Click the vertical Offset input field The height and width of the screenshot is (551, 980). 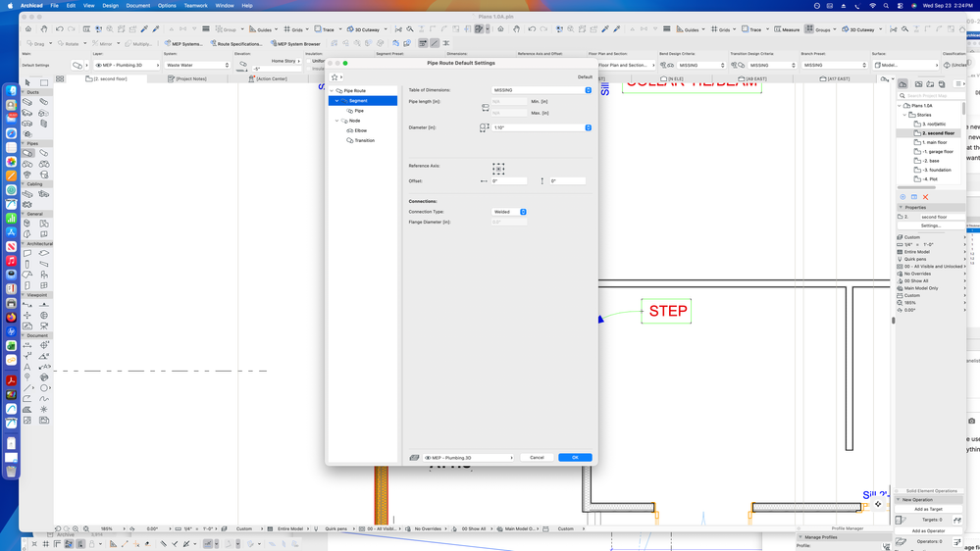568,181
